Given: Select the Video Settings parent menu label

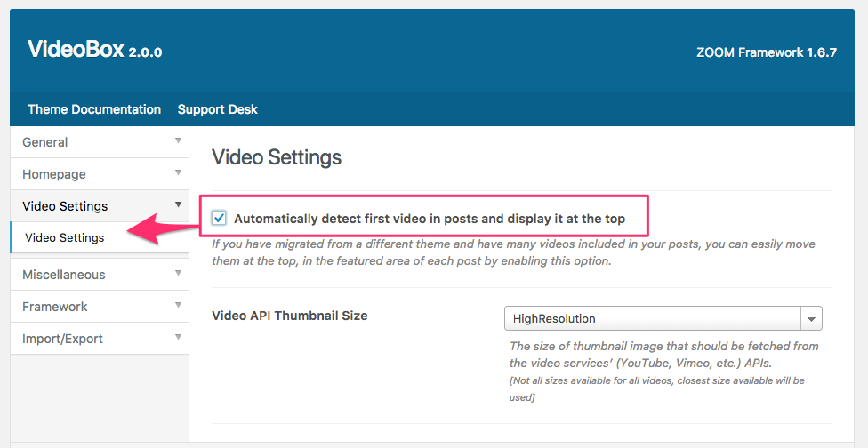Looking at the screenshot, I should (x=65, y=206).
